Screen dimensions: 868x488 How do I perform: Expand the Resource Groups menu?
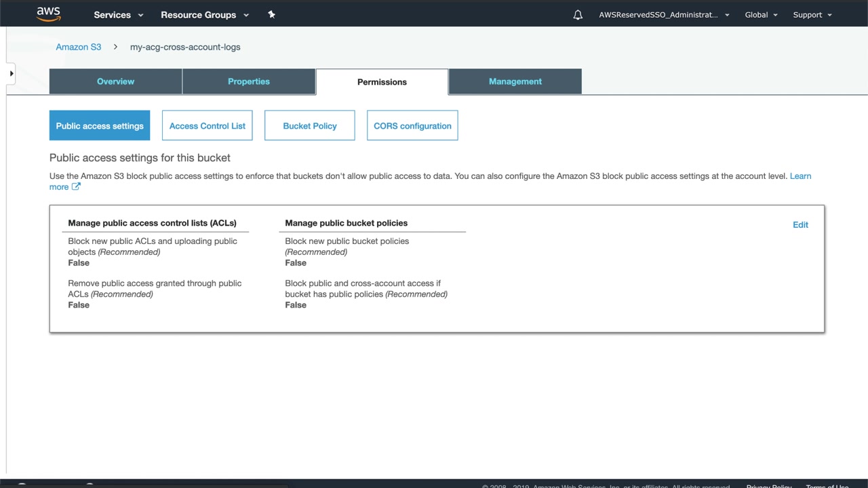pos(205,15)
